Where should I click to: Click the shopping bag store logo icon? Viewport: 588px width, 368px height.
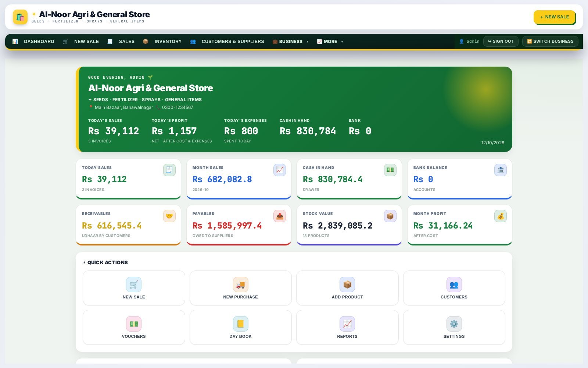click(x=20, y=17)
